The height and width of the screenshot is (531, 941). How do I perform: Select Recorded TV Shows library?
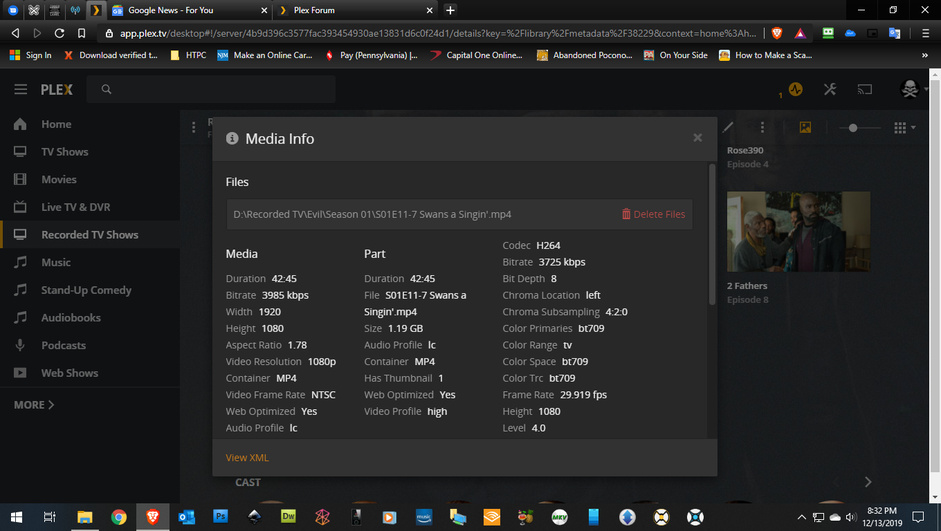click(x=90, y=235)
